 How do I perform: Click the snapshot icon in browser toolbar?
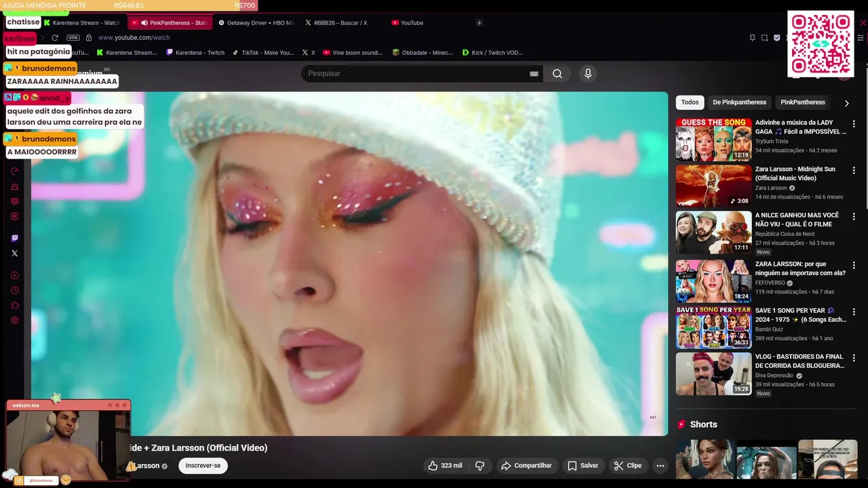coord(764,38)
